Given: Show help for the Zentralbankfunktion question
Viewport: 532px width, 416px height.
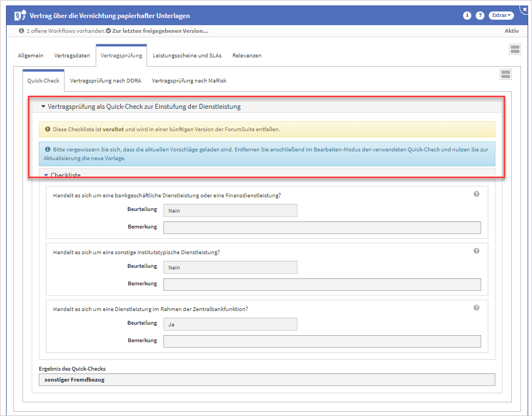Looking at the screenshot, I should pos(476,308).
